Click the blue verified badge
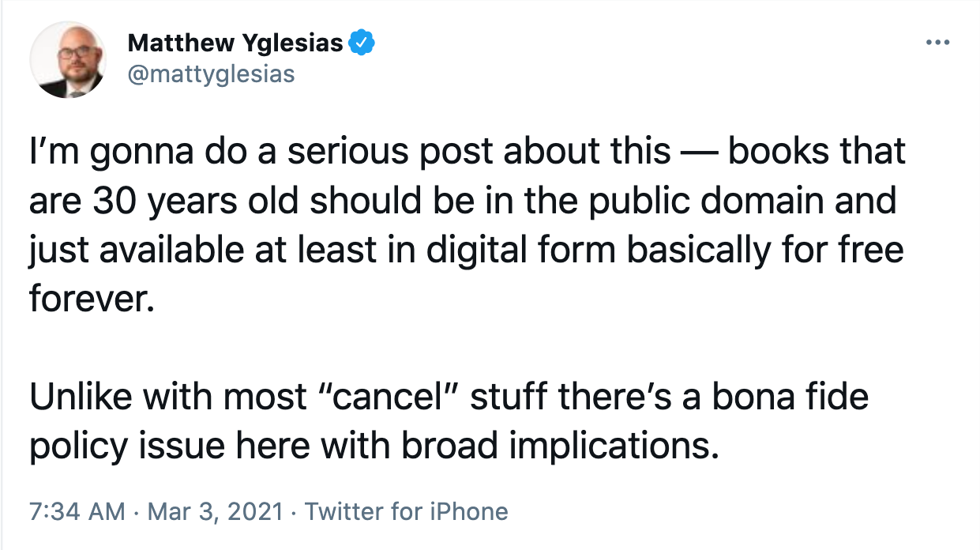 pos(361,42)
